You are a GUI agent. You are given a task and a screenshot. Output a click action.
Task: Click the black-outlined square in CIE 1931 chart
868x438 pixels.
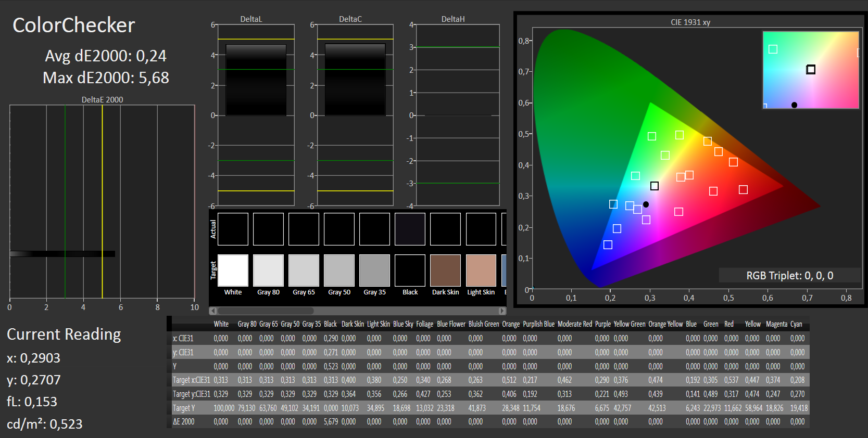coord(655,186)
